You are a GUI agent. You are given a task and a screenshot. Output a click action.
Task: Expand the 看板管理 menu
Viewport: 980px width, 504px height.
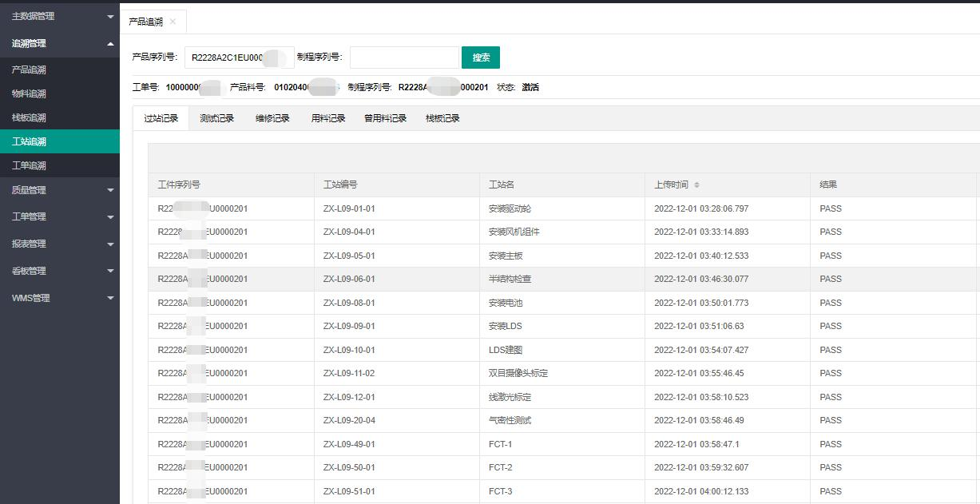click(59, 271)
